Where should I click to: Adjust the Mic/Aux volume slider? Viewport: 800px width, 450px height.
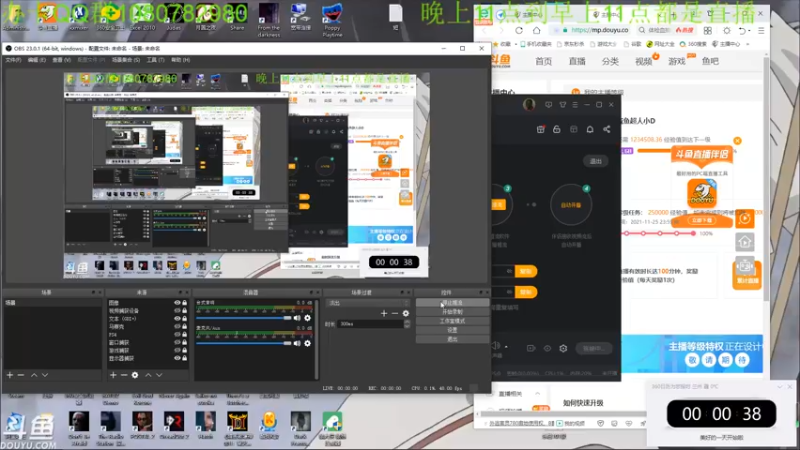pos(244,343)
